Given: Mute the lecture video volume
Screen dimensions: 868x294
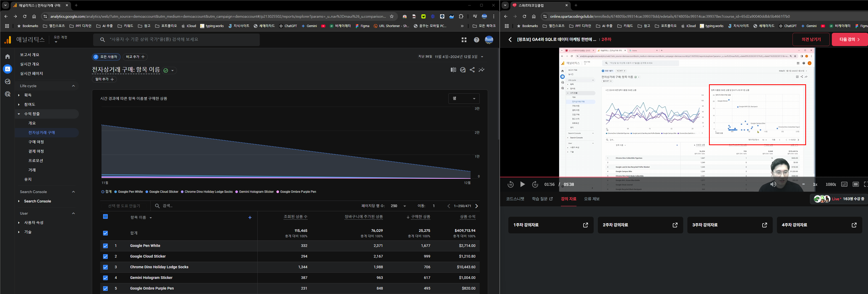Looking at the screenshot, I should (x=773, y=184).
